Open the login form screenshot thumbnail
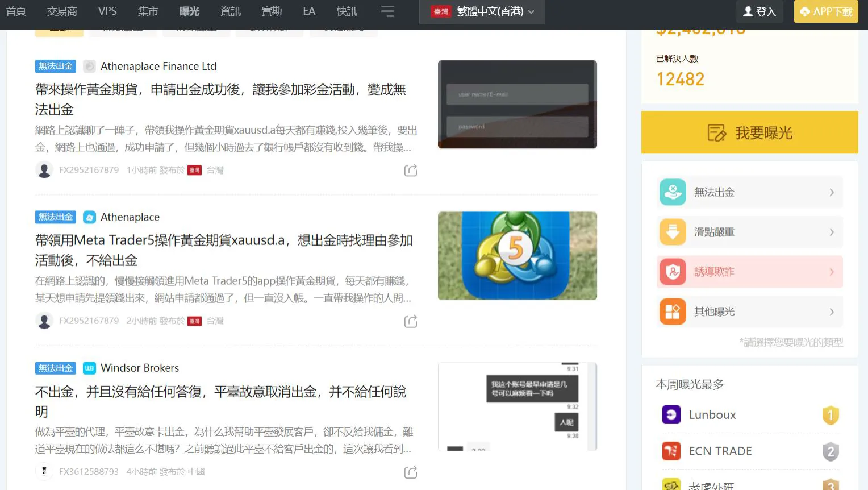The width and height of the screenshot is (868, 490). tap(518, 105)
